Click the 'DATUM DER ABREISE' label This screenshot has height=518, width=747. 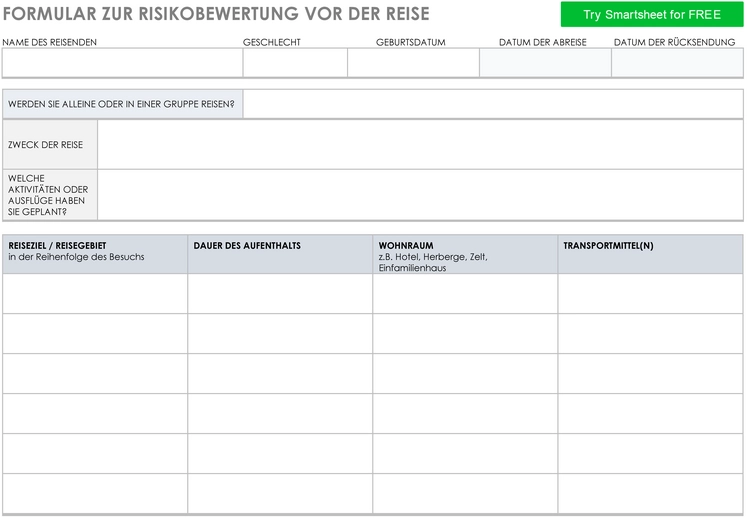coord(543,42)
